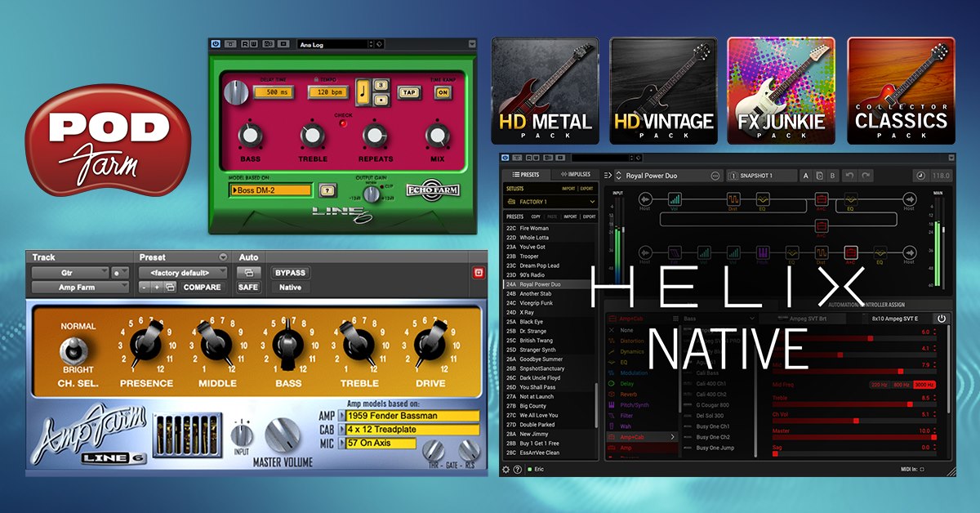The height and width of the screenshot is (513, 980).
Task: Open Boss DM-2 model selector in Echo Farm
Action: click(271, 190)
